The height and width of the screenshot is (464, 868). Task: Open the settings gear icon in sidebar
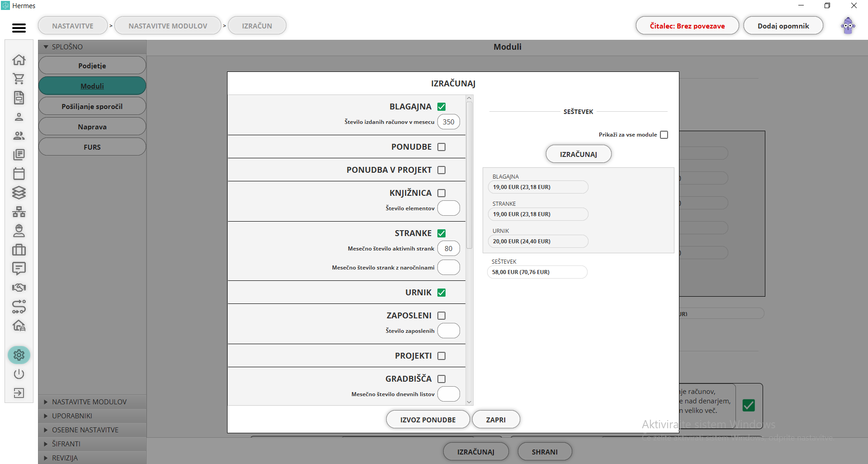point(19,355)
